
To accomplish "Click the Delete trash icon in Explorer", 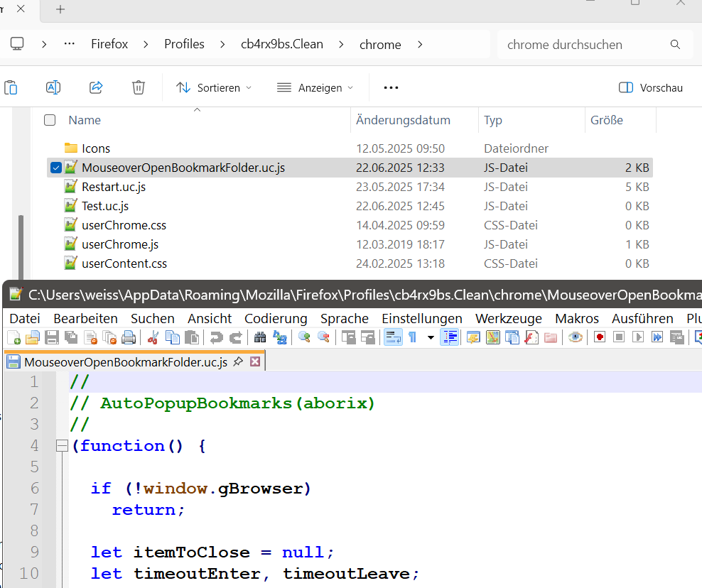I will point(139,87).
